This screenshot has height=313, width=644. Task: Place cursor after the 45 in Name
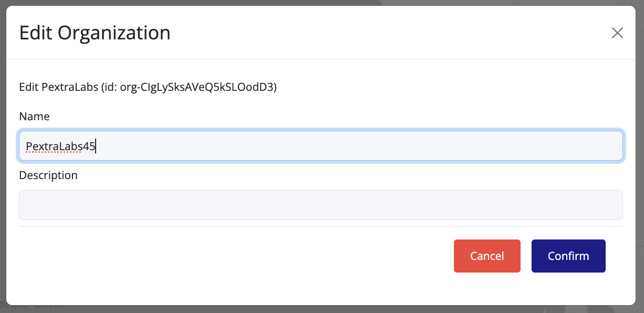(x=96, y=147)
